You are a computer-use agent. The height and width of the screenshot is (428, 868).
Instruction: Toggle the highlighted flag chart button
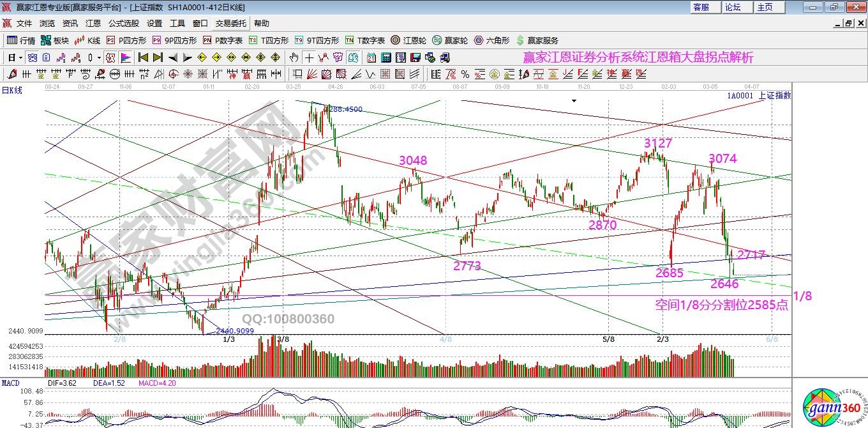pyautogui.click(x=125, y=57)
